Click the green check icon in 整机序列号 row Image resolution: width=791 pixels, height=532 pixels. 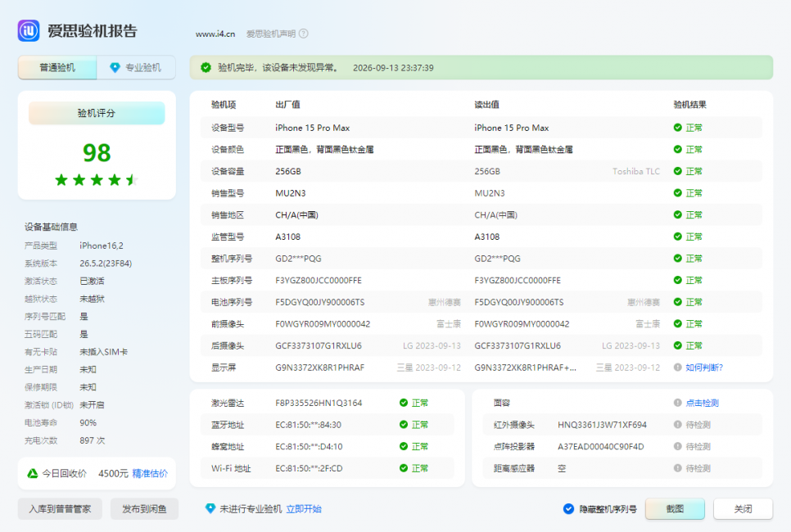[x=677, y=258]
